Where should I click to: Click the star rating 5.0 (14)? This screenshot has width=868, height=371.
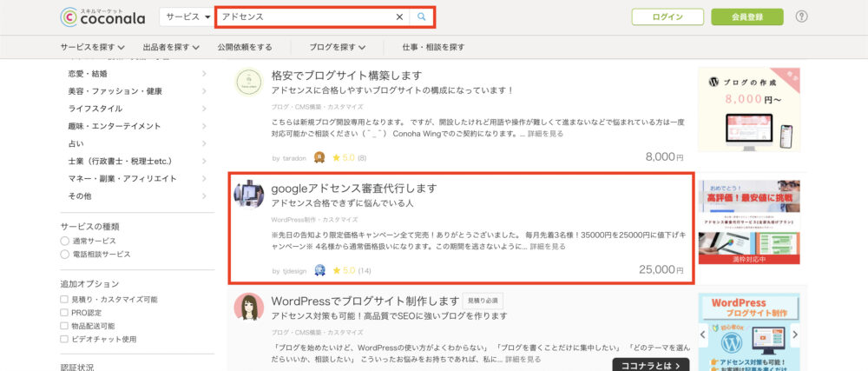[352, 271]
